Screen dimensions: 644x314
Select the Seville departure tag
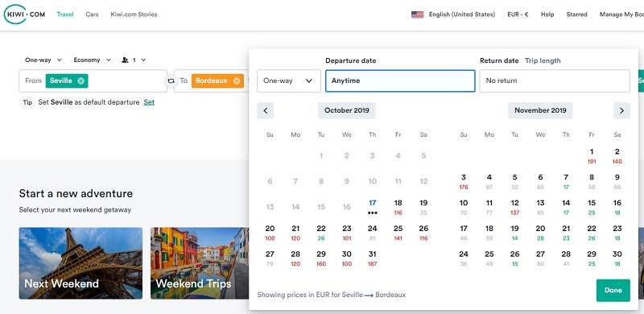tap(67, 81)
